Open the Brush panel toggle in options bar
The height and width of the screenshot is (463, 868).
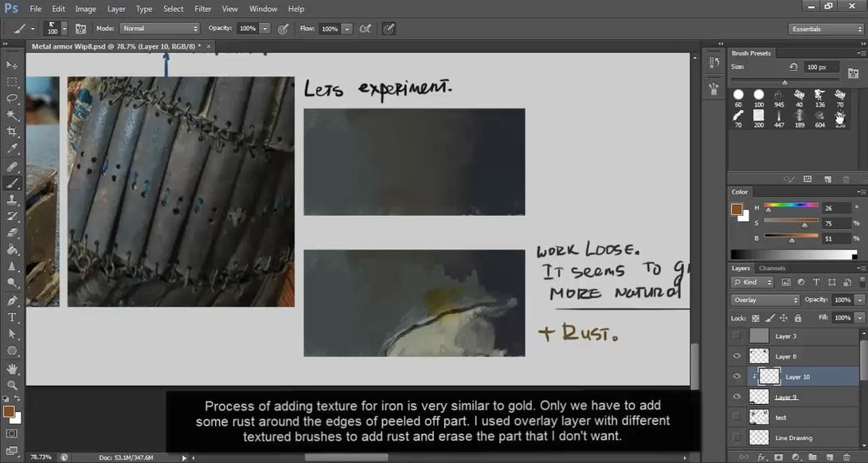[80, 29]
